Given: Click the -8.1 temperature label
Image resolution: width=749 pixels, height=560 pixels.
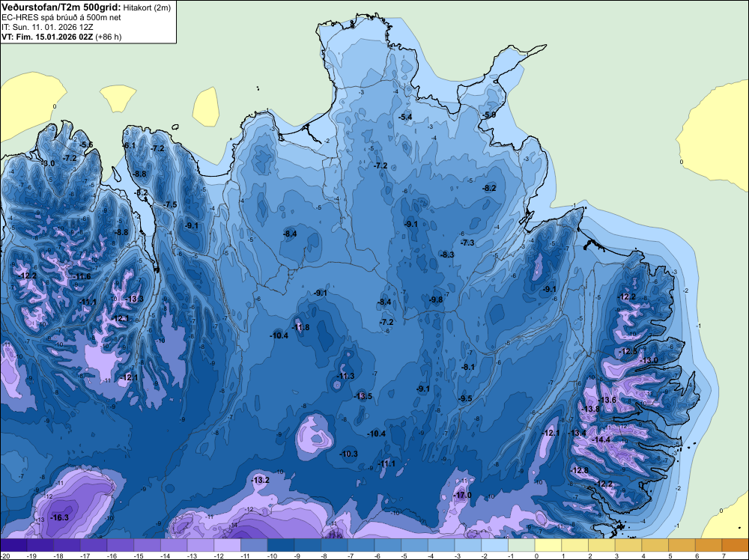Looking at the screenshot, I should coord(467,367).
